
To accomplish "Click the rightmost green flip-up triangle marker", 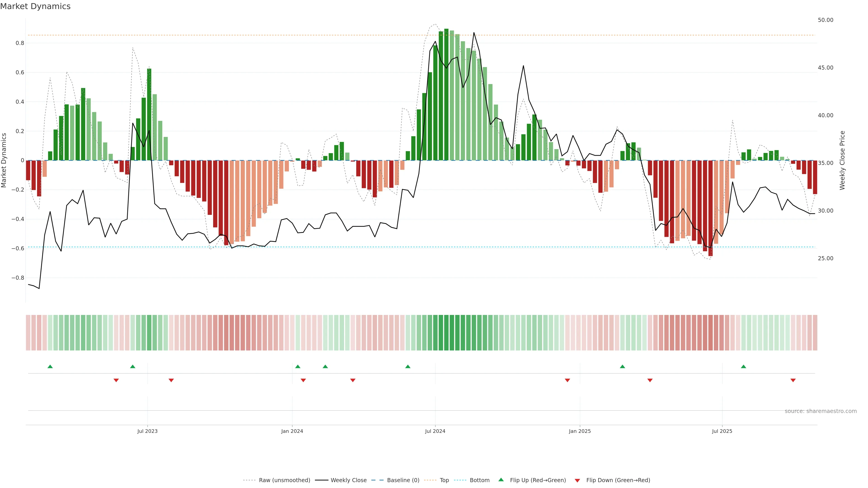I will point(744,366).
